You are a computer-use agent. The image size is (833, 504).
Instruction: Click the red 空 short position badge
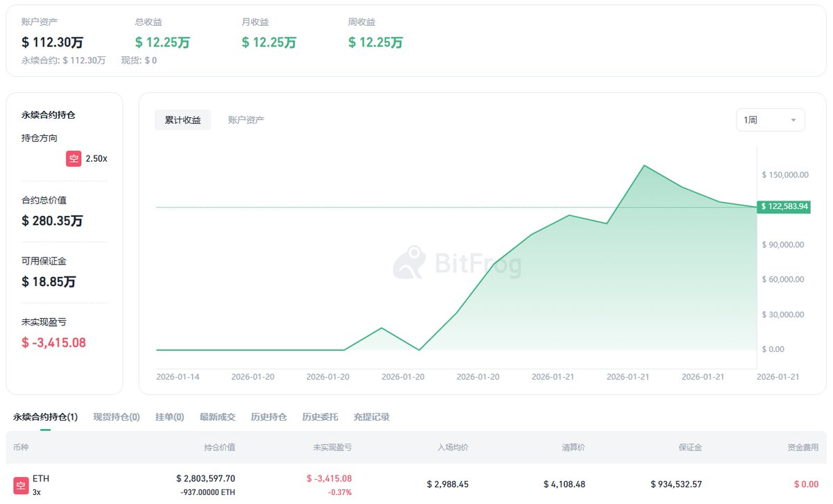point(74,158)
